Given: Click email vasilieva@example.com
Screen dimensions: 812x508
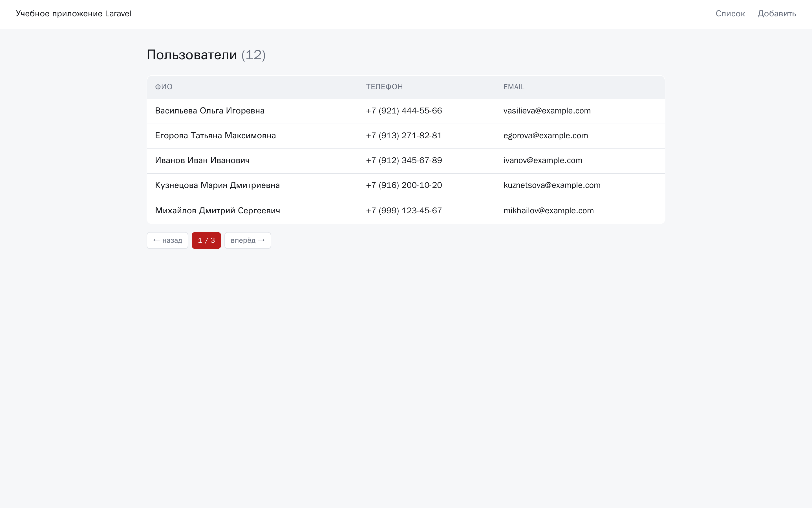Looking at the screenshot, I should 547,111.
